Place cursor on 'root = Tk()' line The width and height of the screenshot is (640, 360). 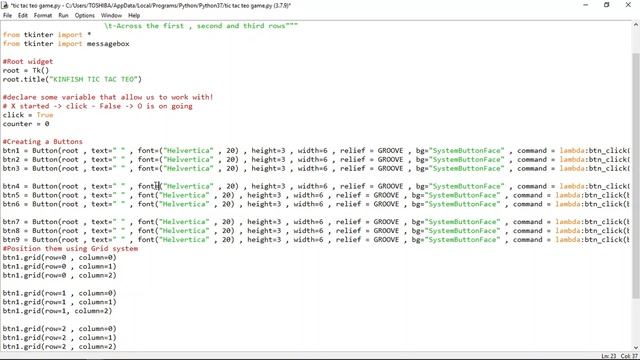pos(26,71)
